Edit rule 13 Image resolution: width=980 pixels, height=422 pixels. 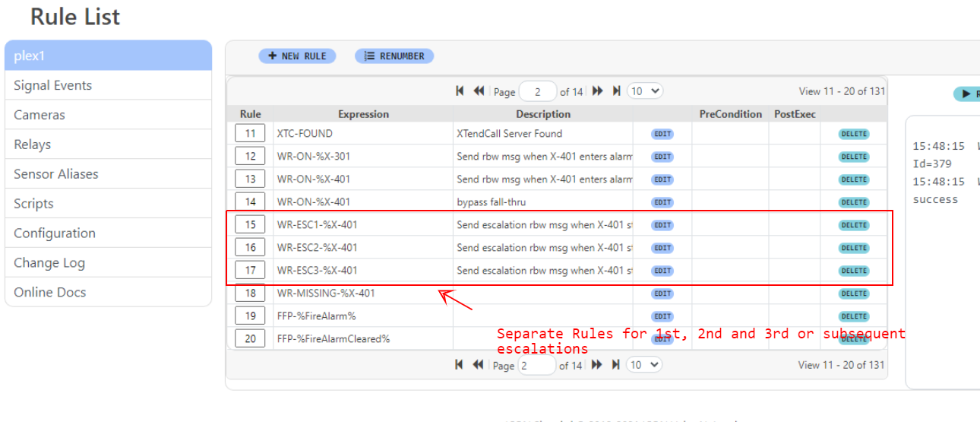662,179
